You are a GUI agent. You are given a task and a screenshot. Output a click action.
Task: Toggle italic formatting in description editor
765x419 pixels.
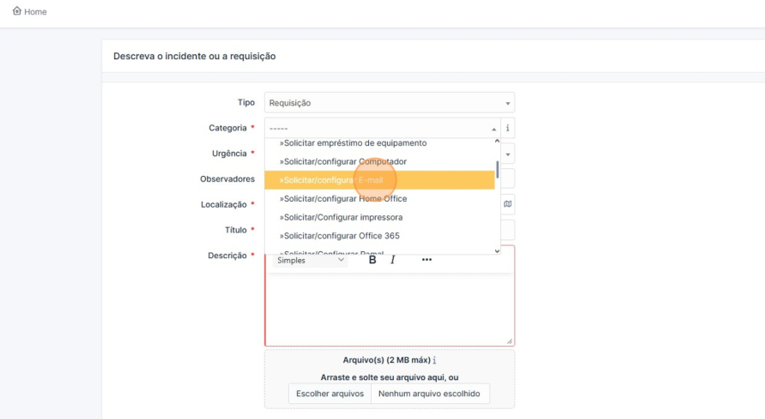point(393,260)
